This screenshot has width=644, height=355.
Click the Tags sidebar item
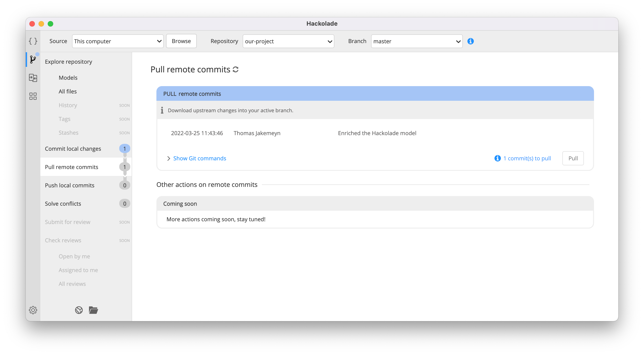[64, 119]
